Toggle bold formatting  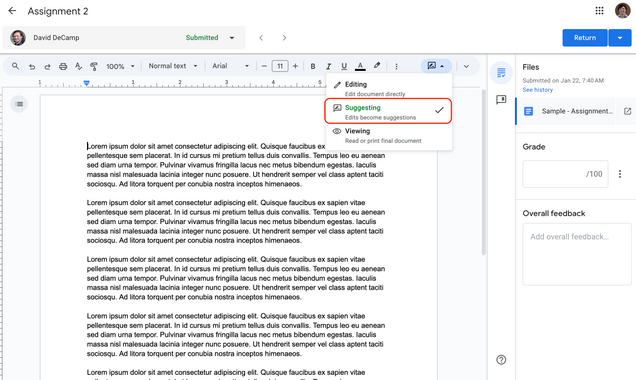tap(313, 66)
